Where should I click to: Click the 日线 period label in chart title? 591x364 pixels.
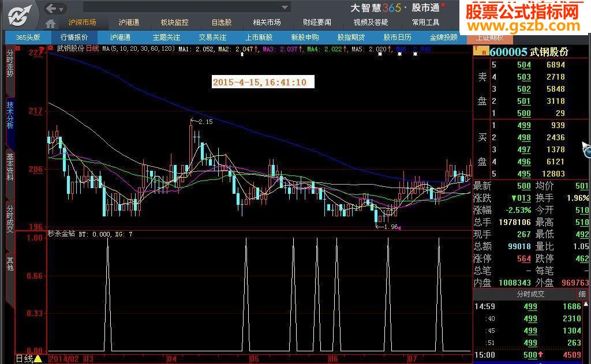pos(92,48)
